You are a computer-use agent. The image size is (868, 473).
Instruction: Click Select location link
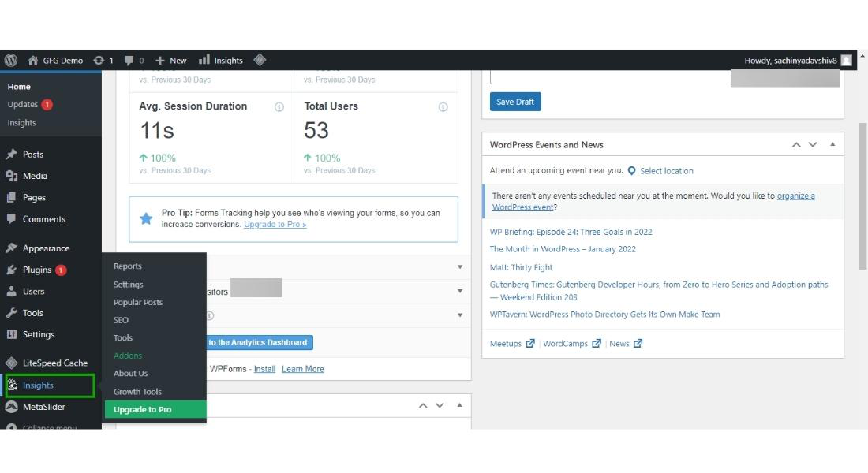[x=667, y=171]
